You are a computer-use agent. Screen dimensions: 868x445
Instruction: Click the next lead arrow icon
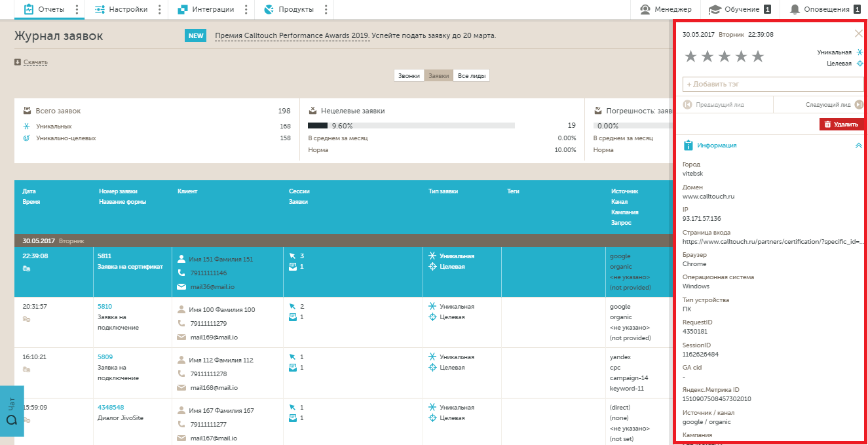point(858,105)
